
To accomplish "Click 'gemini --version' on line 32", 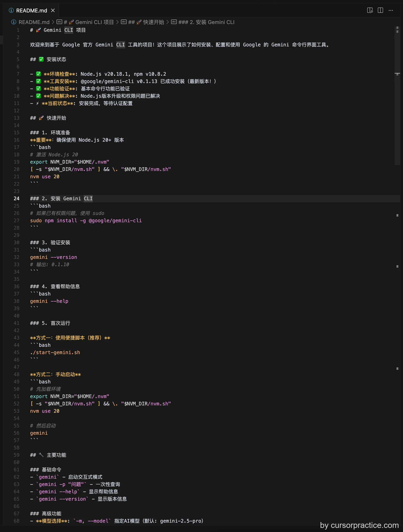I will (54, 257).
